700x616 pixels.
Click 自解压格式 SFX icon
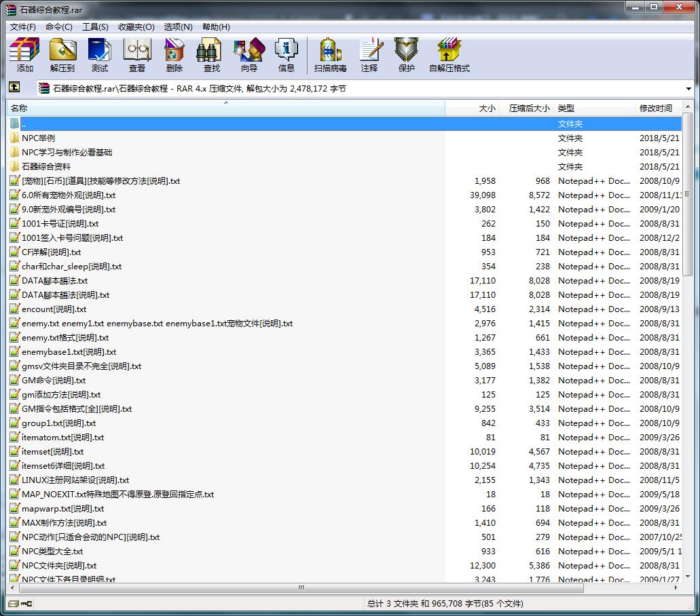449,55
